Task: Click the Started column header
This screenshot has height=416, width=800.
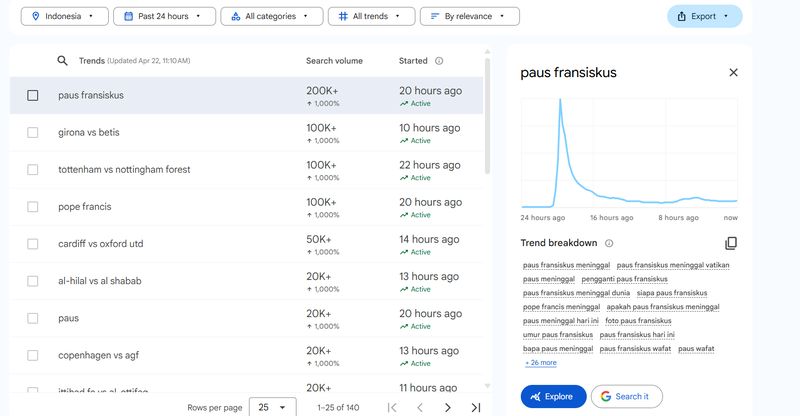Action: (413, 61)
